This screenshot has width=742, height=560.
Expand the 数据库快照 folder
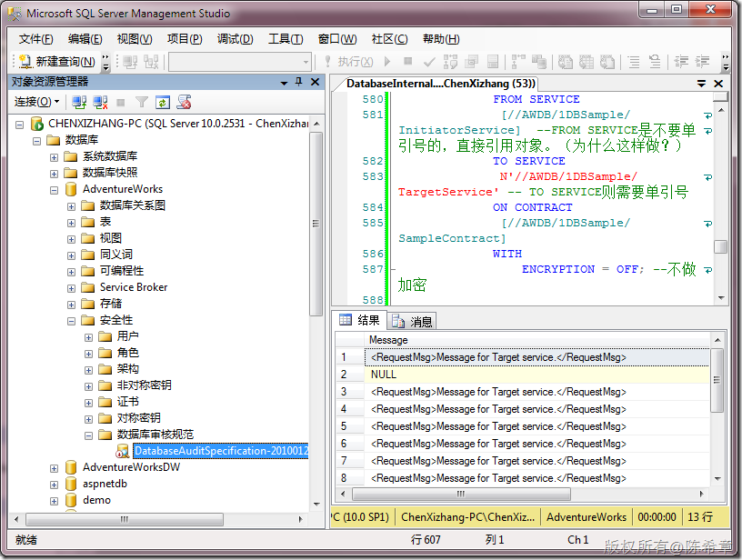coord(54,174)
